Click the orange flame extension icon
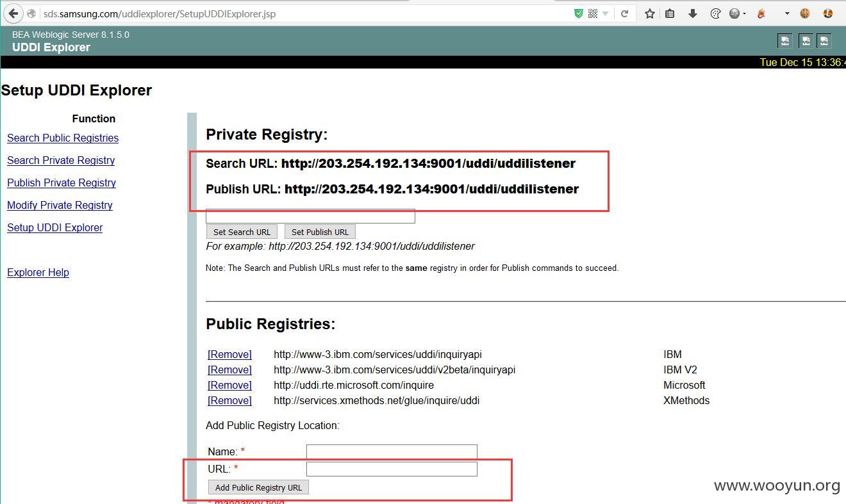The width and height of the screenshot is (846, 504). click(x=761, y=13)
